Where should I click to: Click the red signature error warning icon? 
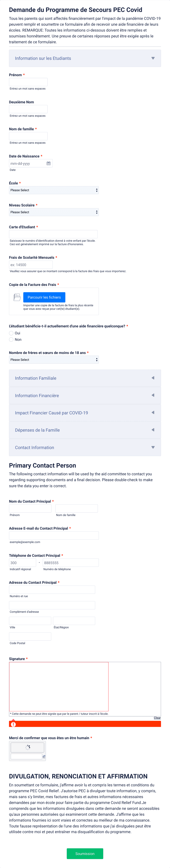[x=14, y=724]
